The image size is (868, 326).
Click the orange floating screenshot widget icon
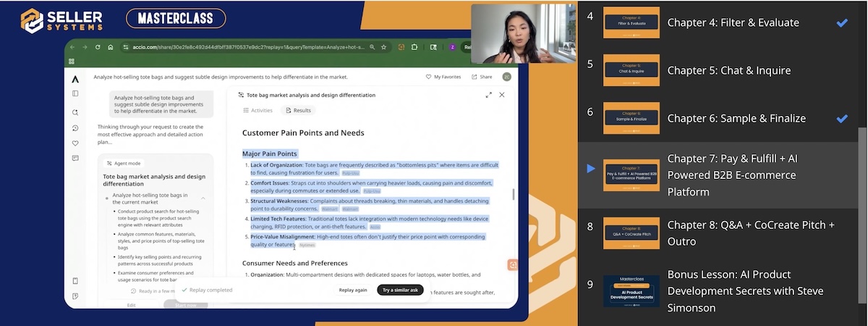(512, 265)
